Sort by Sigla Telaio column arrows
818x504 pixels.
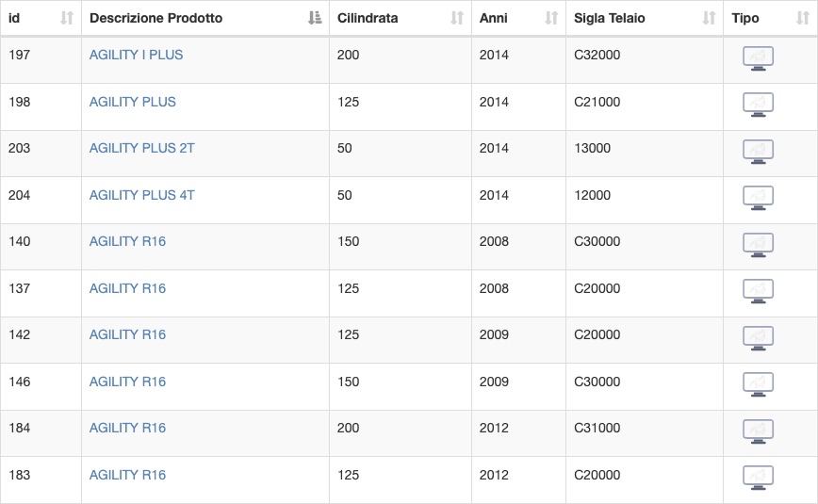[x=709, y=18]
